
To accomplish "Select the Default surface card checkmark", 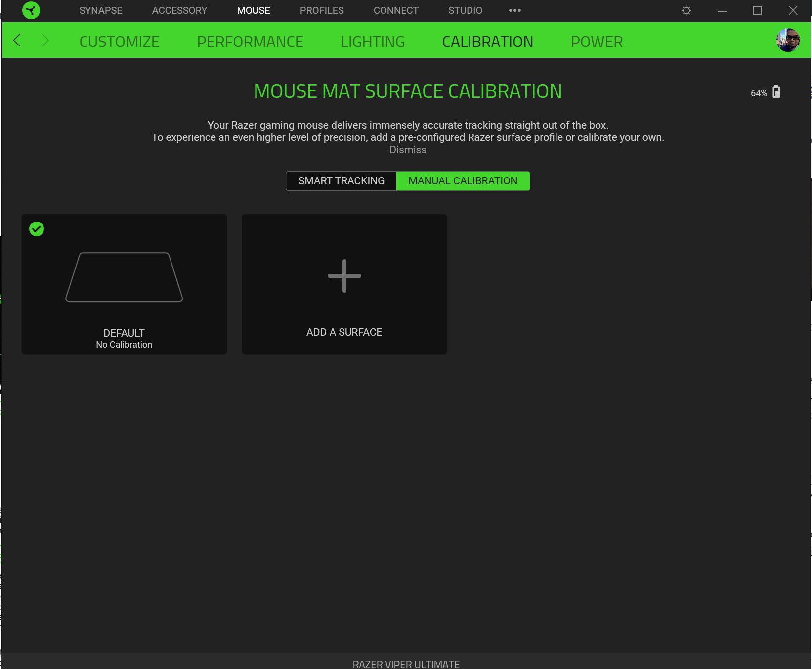I will tap(37, 229).
